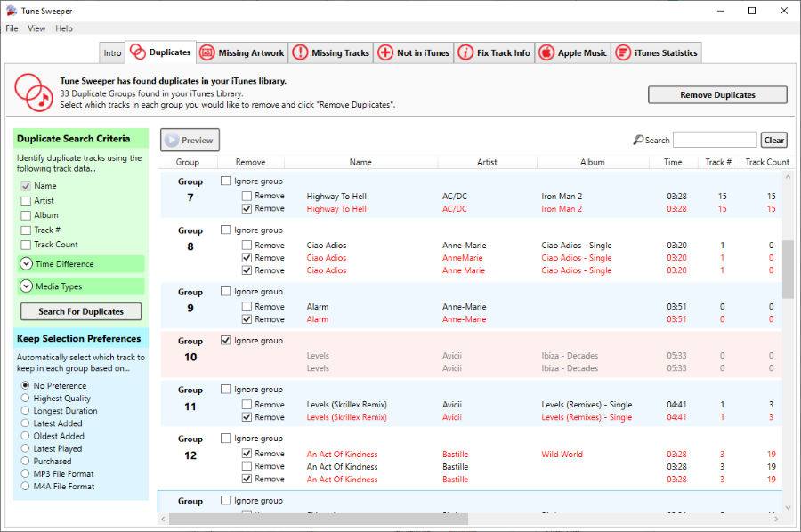The height and width of the screenshot is (532, 801).
Task: Uncheck Remove for AnneMarie Ciao Adios row
Action: point(247,257)
